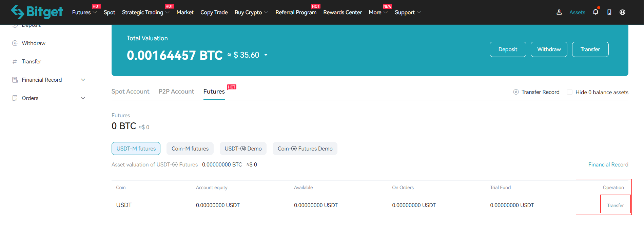Switch to the P2P Account tab

(x=176, y=92)
